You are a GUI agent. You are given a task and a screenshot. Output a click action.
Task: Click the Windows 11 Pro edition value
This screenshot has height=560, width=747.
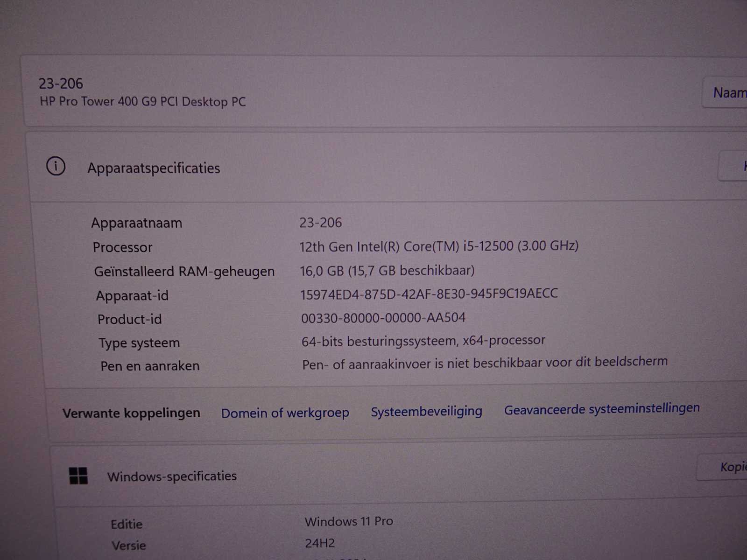[x=349, y=521]
